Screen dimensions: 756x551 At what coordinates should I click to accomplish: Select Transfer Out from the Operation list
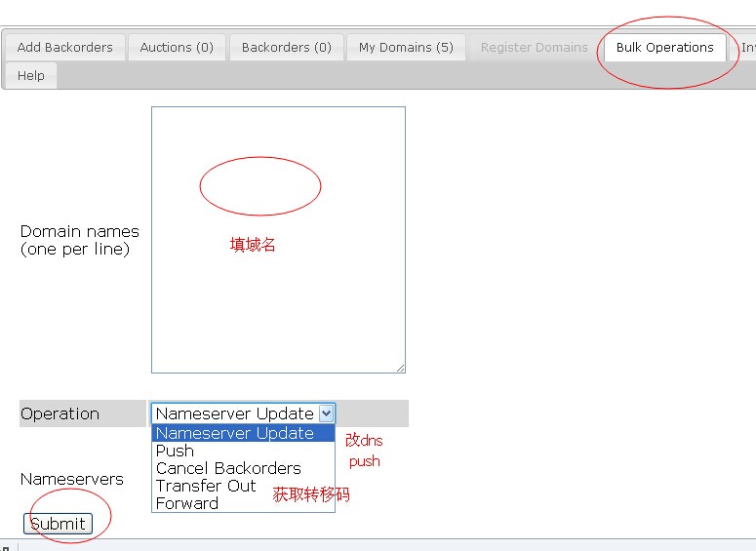(x=206, y=486)
